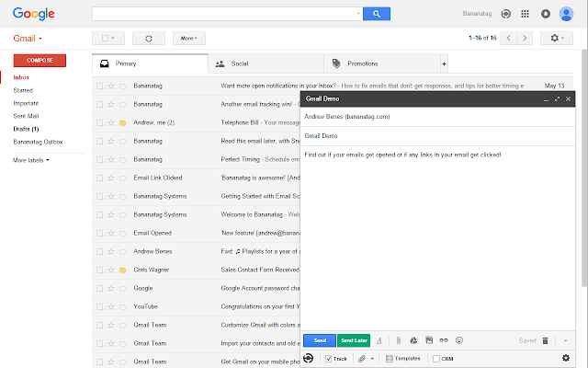The width and height of the screenshot is (588, 368).
Task: Click the Google search magnifier button
Action: coord(377,14)
